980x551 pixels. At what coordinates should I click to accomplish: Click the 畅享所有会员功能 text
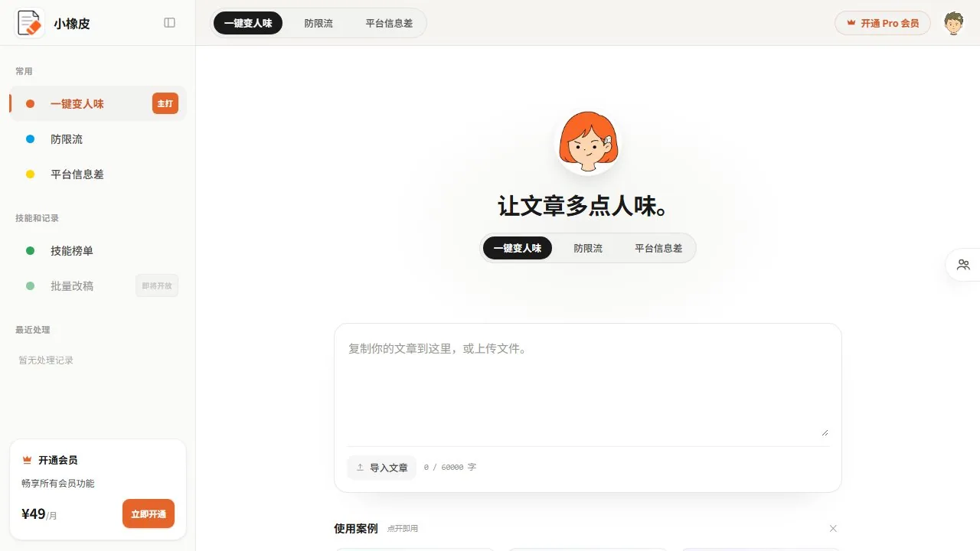click(58, 484)
